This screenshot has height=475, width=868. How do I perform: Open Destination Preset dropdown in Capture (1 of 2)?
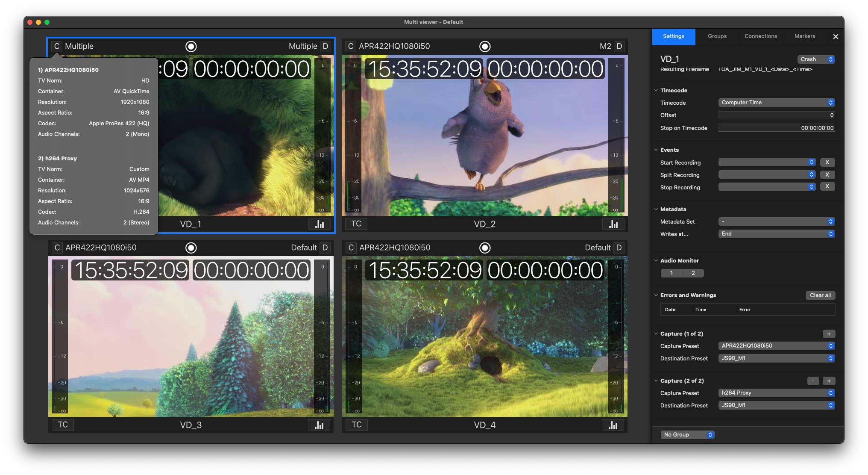click(776, 358)
